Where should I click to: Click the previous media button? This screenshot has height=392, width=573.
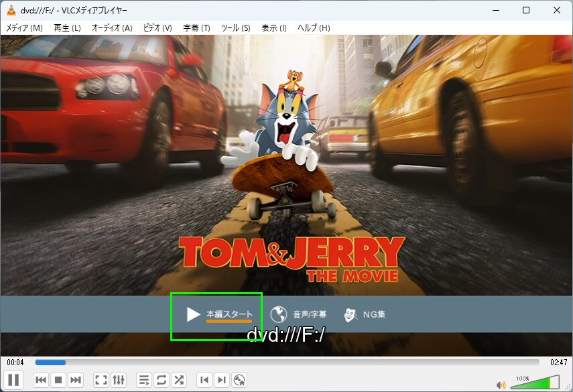41,380
